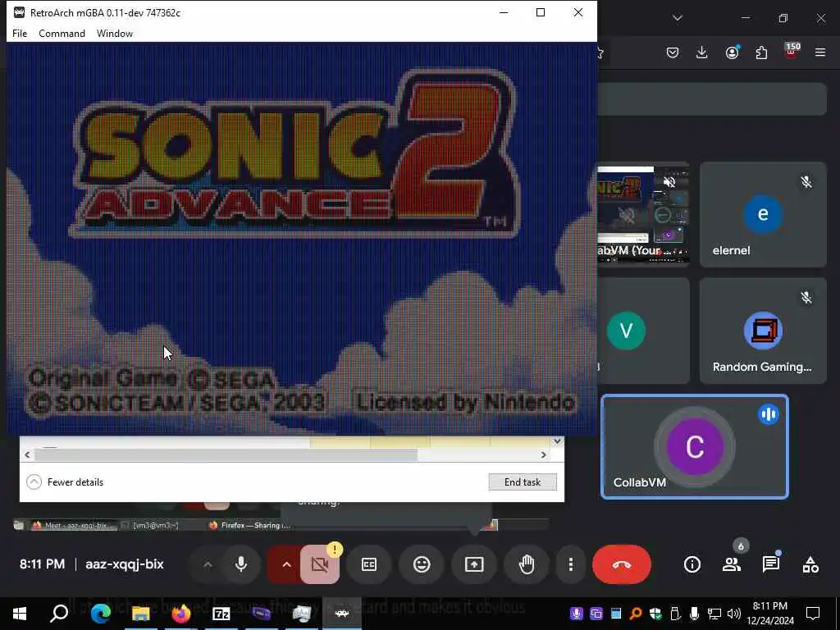Click the [vm3@vm3:~] terminal task in preview
The image size is (840, 630).
tap(151, 526)
